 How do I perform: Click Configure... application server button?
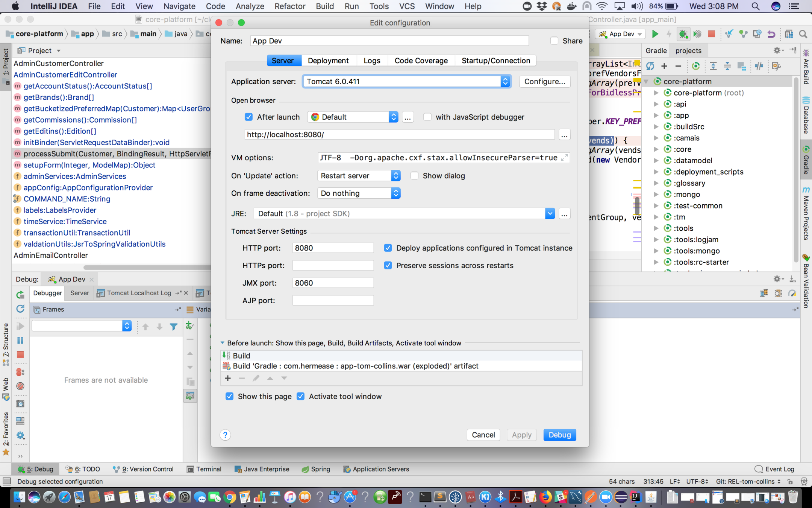(x=545, y=82)
